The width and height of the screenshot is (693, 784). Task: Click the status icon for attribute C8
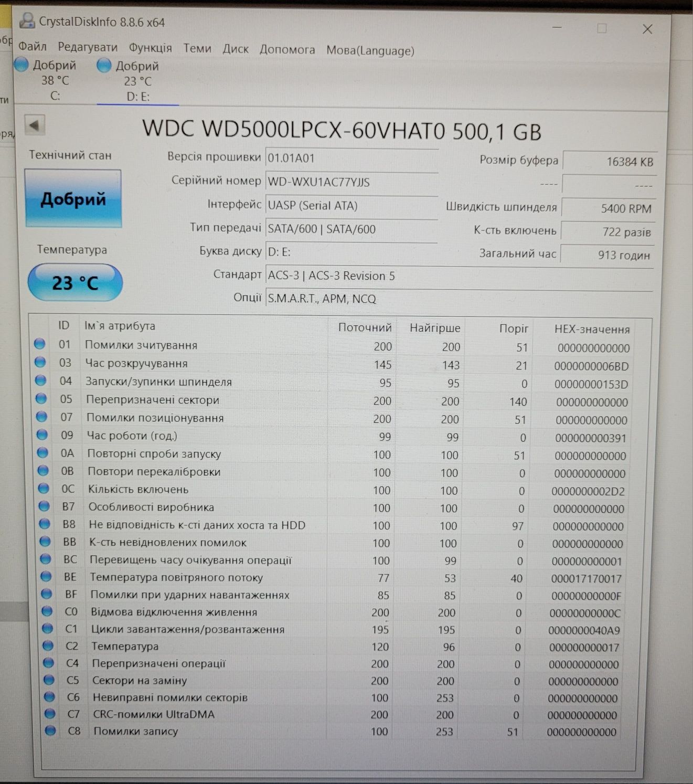51,730
